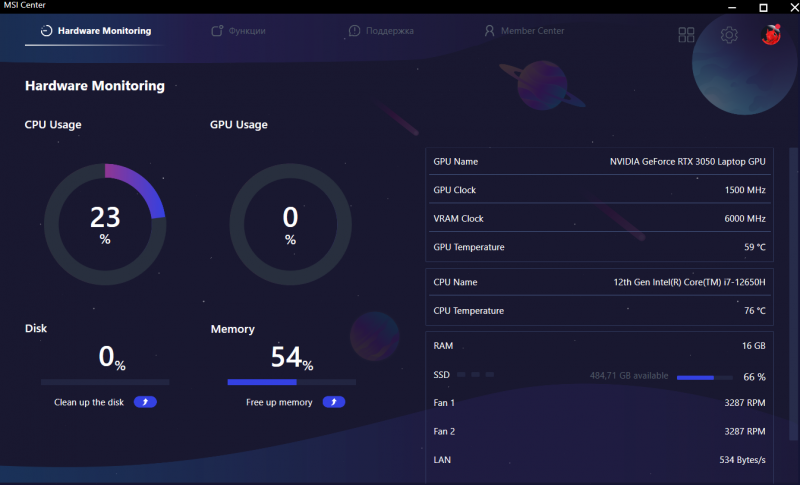Viewport: 800px width, 485px height.
Task: Open the four-squares grid view icon
Action: pyautogui.click(x=686, y=35)
